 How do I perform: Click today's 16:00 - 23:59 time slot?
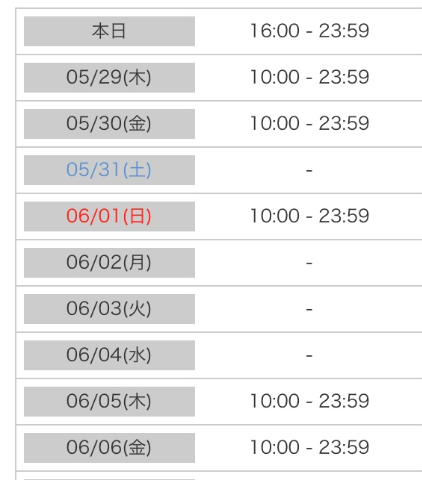pyautogui.click(x=310, y=31)
